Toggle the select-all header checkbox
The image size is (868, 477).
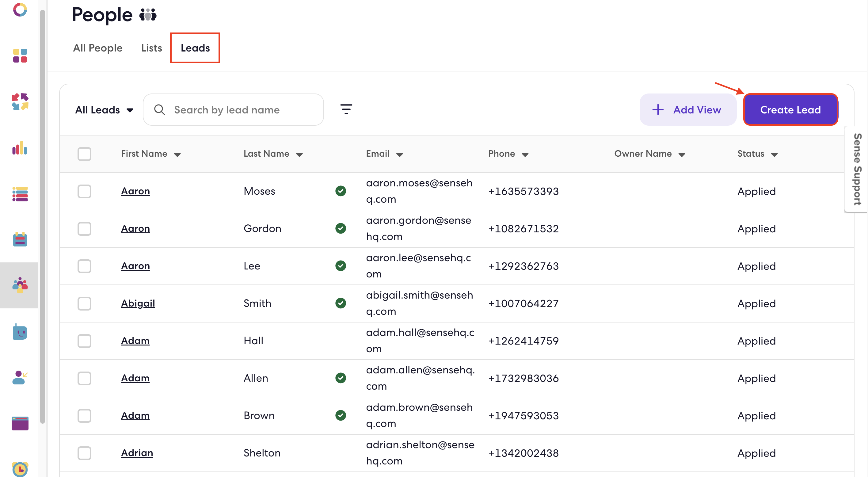point(84,154)
